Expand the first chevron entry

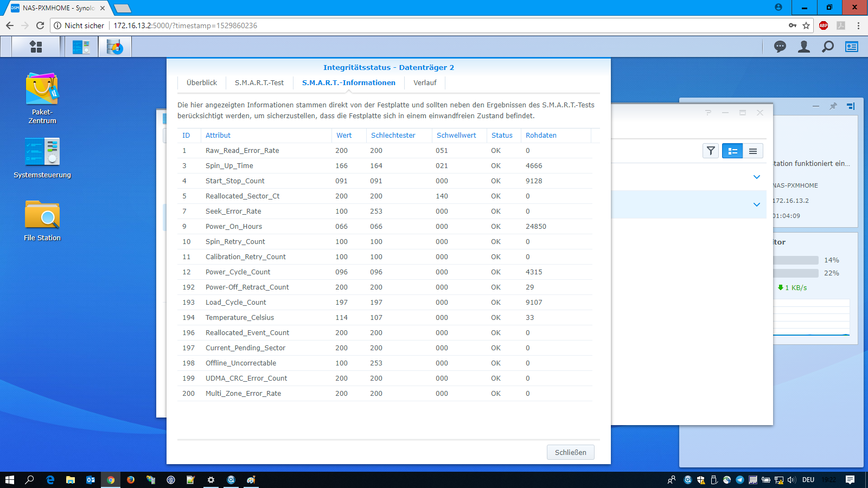(756, 177)
